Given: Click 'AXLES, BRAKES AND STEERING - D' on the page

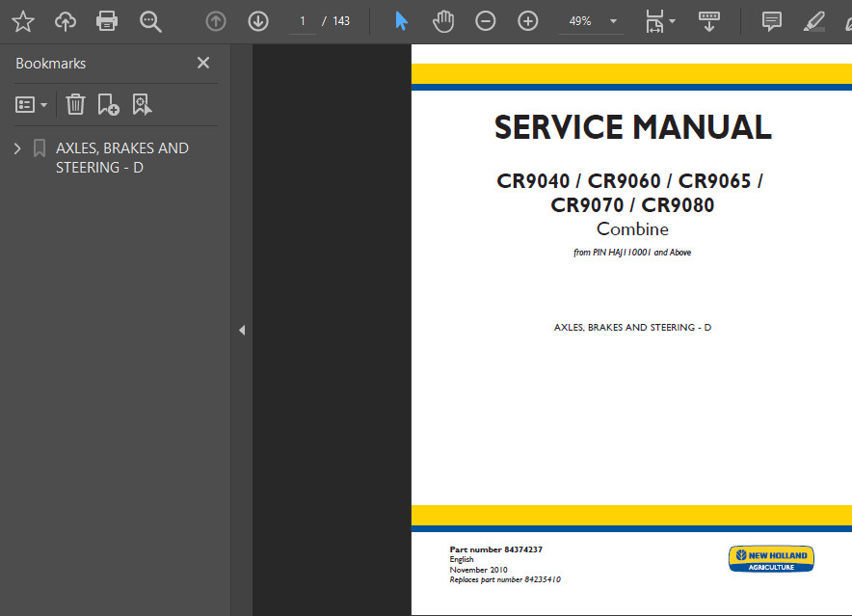Looking at the screenshot, I should click(632, 328).
